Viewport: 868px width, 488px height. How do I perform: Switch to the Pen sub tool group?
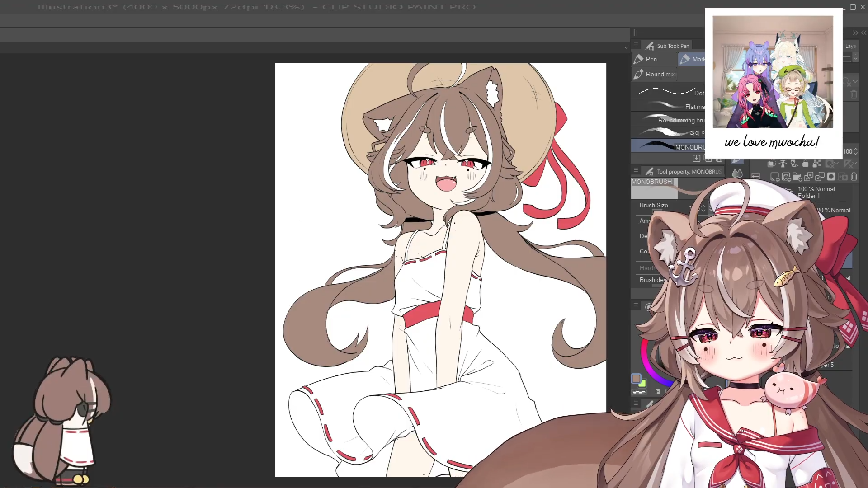[653, 59]
